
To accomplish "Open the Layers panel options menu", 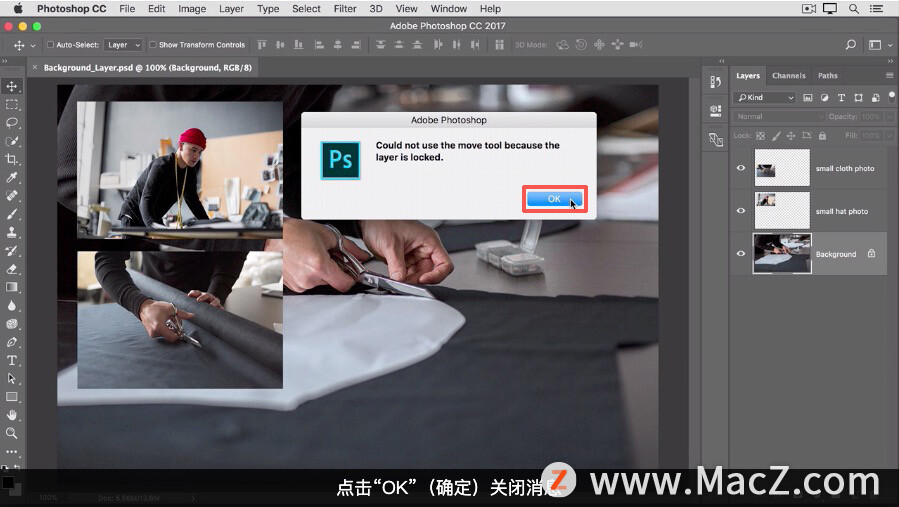I will click(889, 76).
